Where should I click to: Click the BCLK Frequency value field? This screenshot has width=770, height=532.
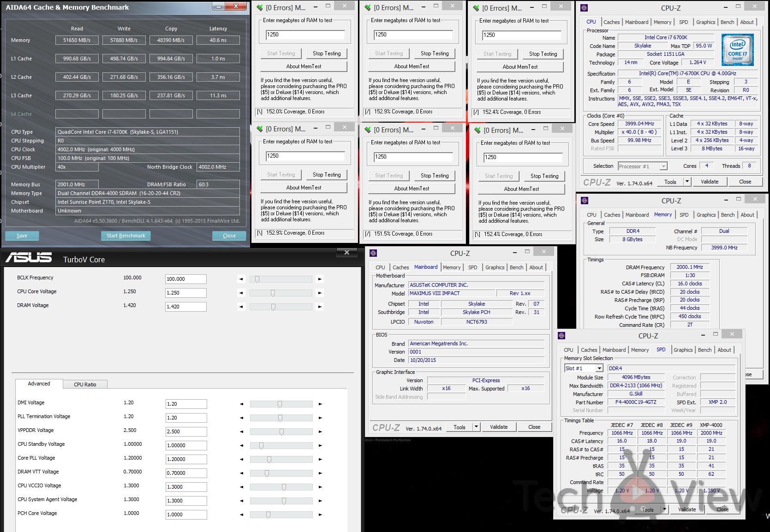click(x=186, y=279)
